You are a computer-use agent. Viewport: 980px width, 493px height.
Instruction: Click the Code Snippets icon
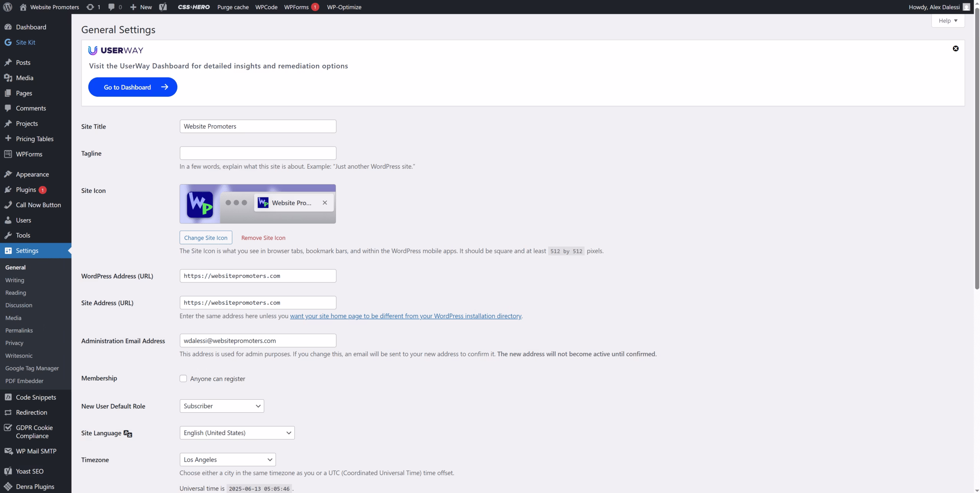click(8, 397)
